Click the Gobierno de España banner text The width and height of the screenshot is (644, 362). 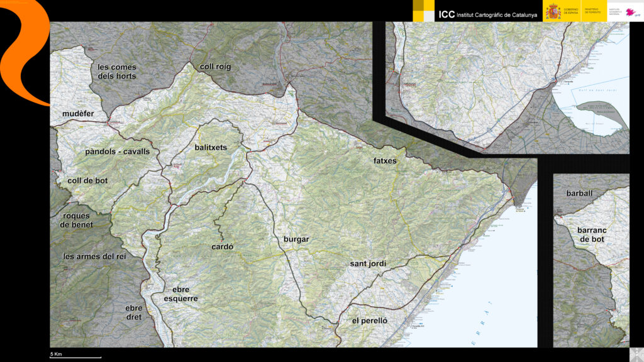coord(571,11)
